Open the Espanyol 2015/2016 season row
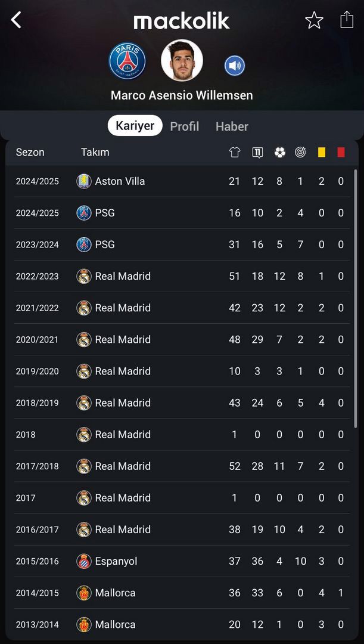 click(x=182, y=561)
